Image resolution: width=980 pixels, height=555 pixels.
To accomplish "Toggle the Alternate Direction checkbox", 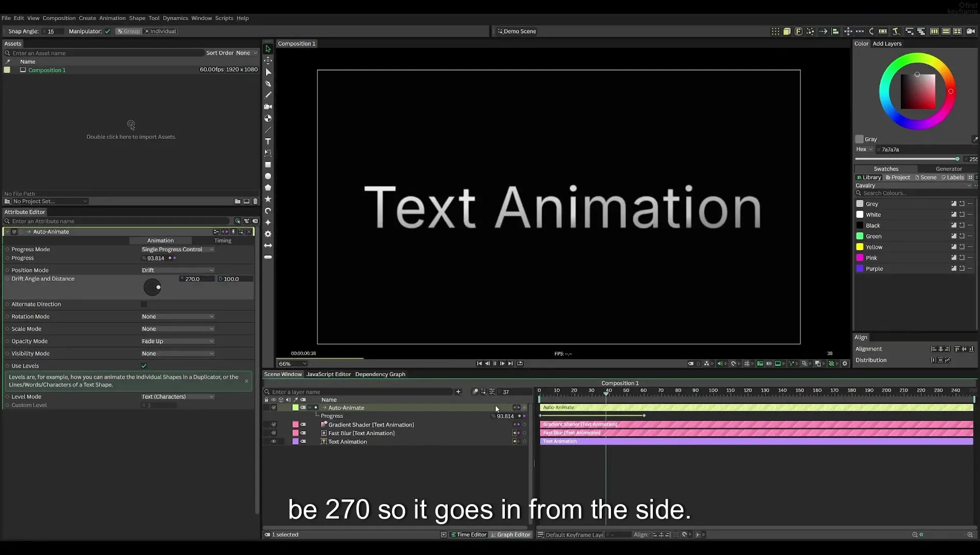I will tap(144, 304).
